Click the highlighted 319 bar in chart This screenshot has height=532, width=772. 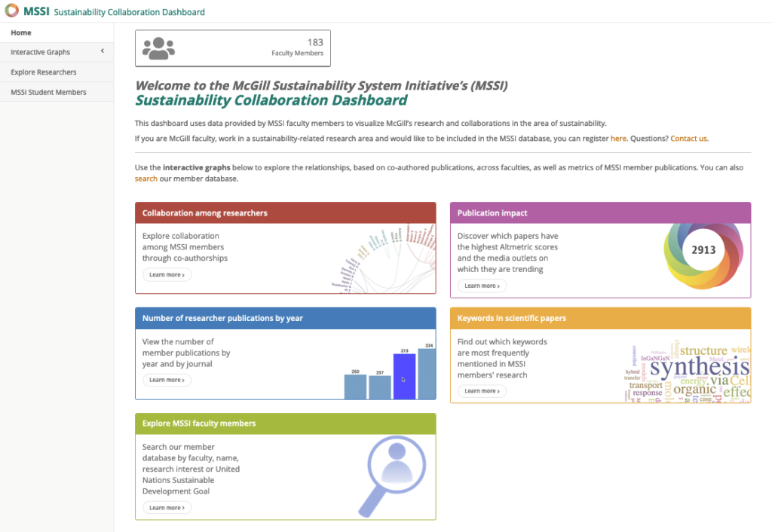point(404,376)
